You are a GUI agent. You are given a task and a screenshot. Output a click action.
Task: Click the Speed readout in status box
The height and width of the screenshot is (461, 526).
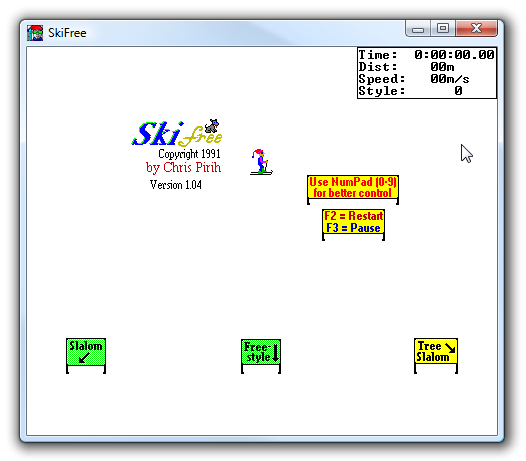point(414,79)
